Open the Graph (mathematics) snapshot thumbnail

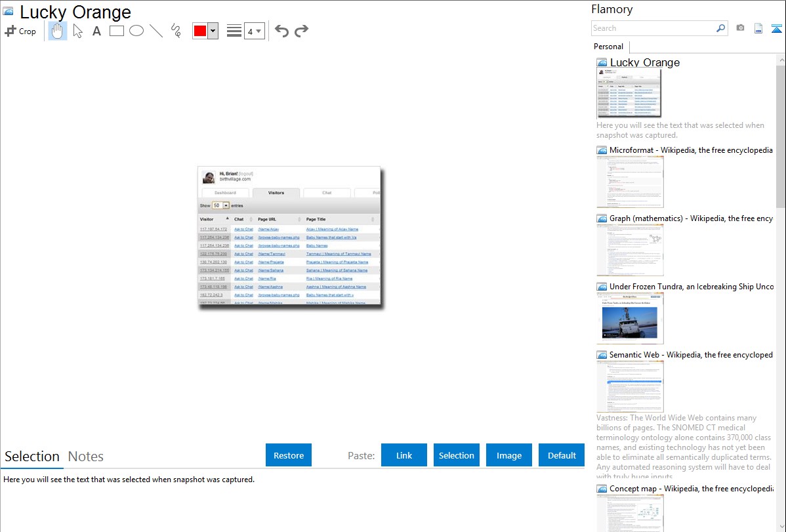[x=630, y=250]
